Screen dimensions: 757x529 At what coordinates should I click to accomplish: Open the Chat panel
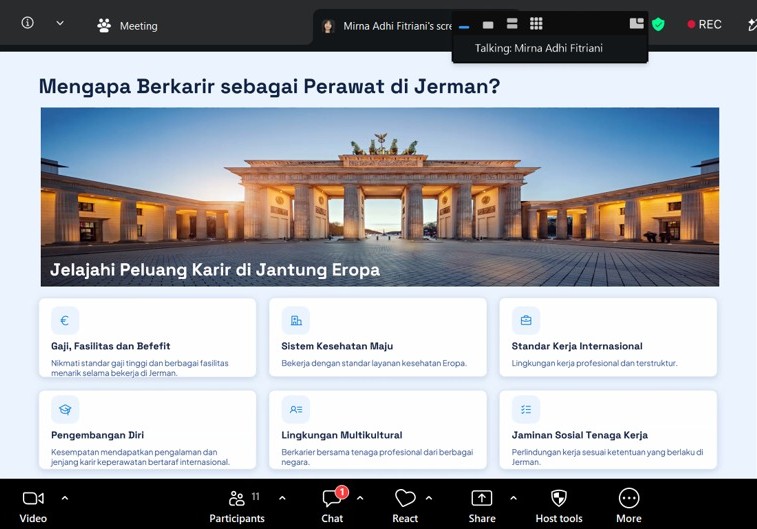pyautogui.click(x=332, y=507)
